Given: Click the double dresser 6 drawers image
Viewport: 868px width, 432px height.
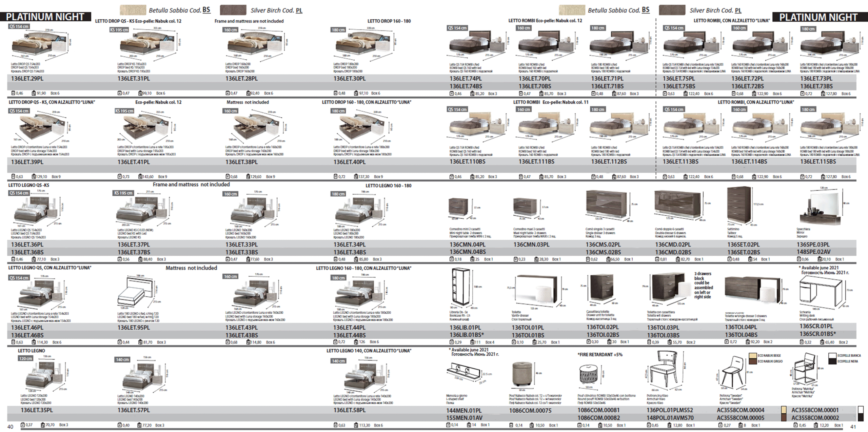Looking at the screenshot, I should click(678, 203).
